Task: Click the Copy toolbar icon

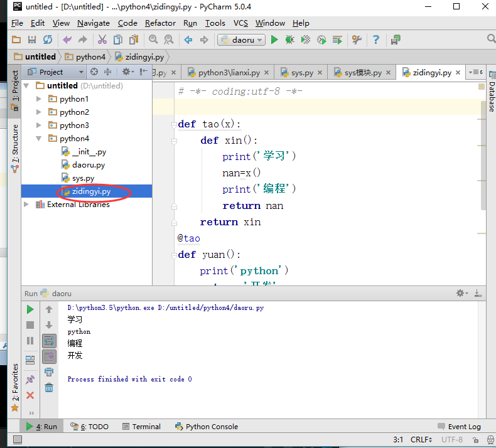Action: tap(118, 40)
